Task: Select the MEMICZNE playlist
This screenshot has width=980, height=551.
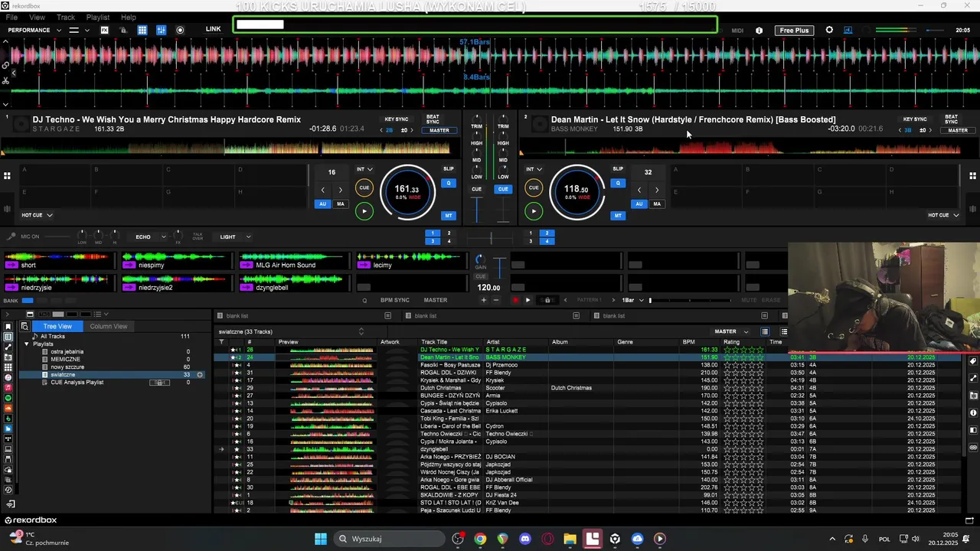Action: (x=65, y=360)
